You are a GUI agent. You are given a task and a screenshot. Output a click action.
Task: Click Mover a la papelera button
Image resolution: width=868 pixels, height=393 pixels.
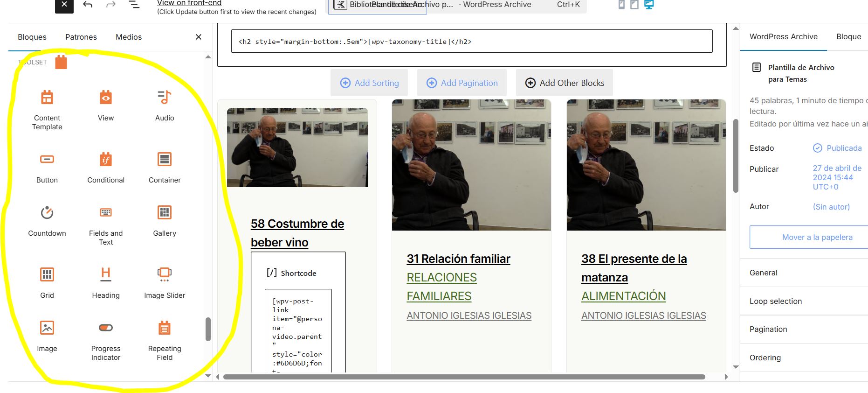point(817,237)
